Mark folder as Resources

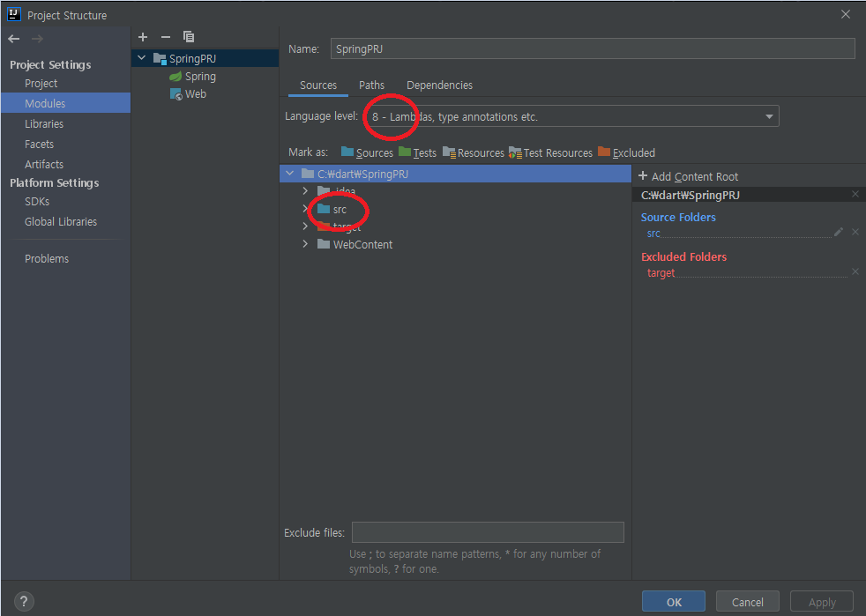point(474,152)
